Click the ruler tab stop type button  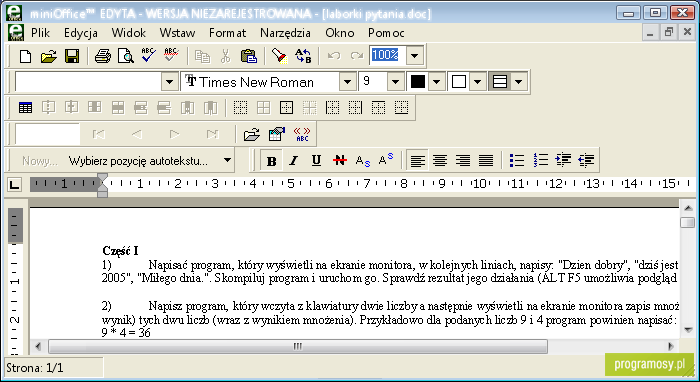point(14,184)
